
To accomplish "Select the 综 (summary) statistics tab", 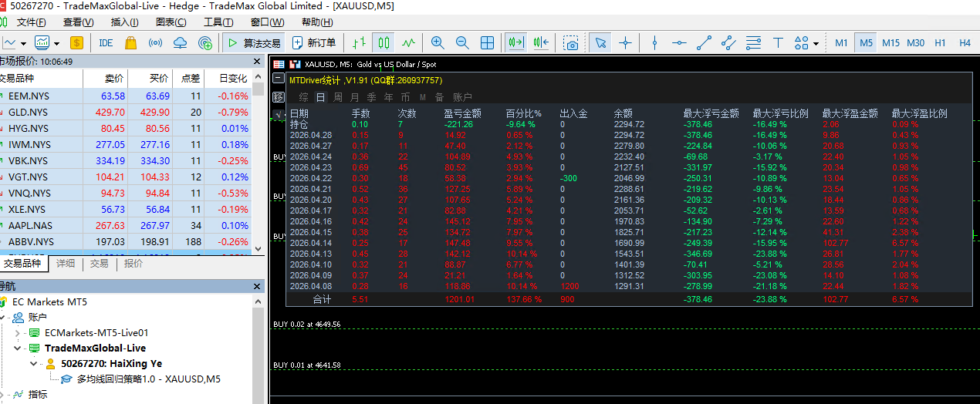I will pyautogui.click(x=303, y=97).
